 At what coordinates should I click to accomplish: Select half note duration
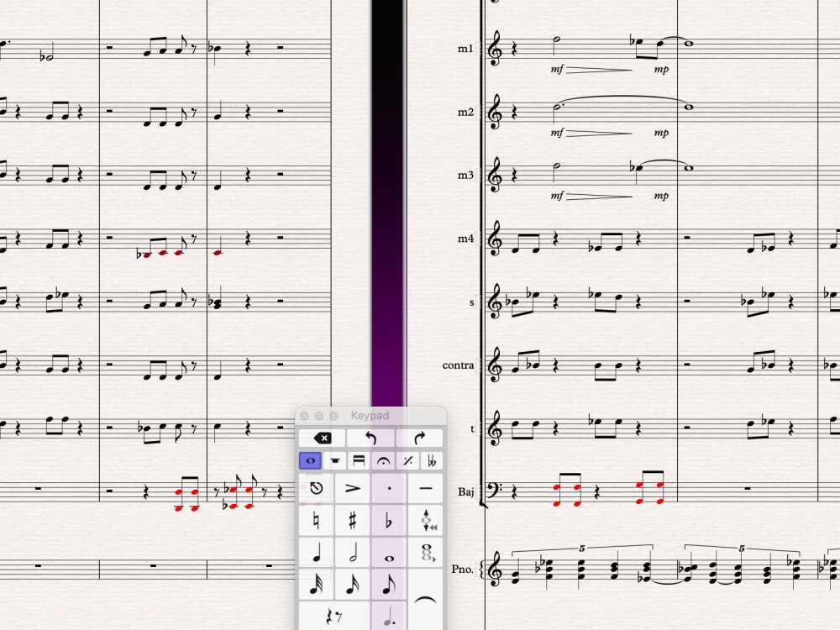pos(352,553)
